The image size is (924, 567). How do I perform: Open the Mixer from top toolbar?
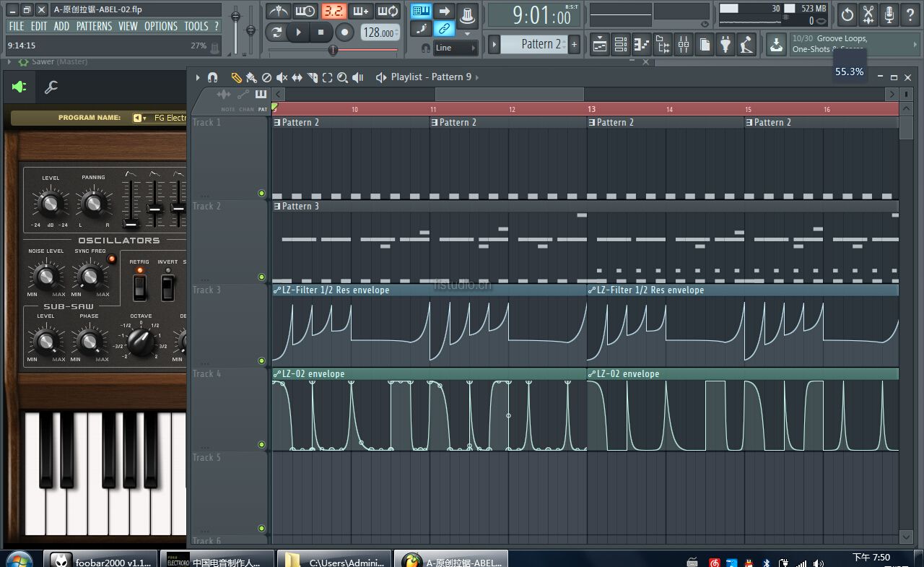[x=684, y=45]
